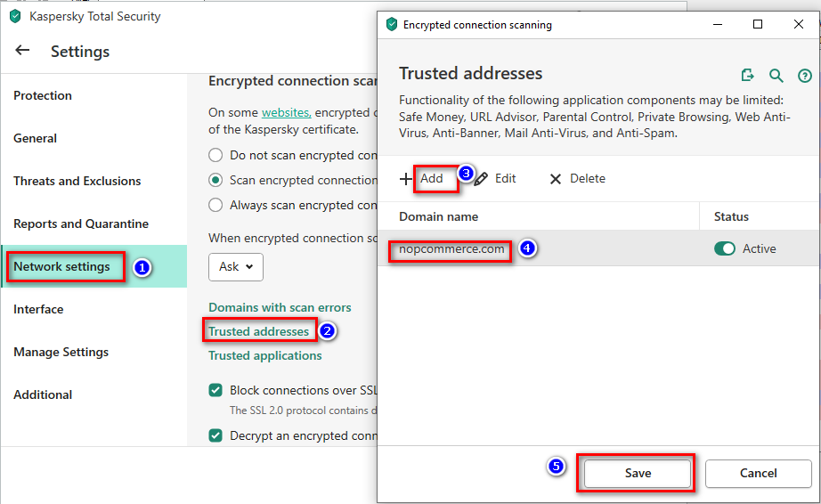821x504 pixels.
Task: Open search in Trusted addresses
Action: pyautogui.click(x=776, y=76)
